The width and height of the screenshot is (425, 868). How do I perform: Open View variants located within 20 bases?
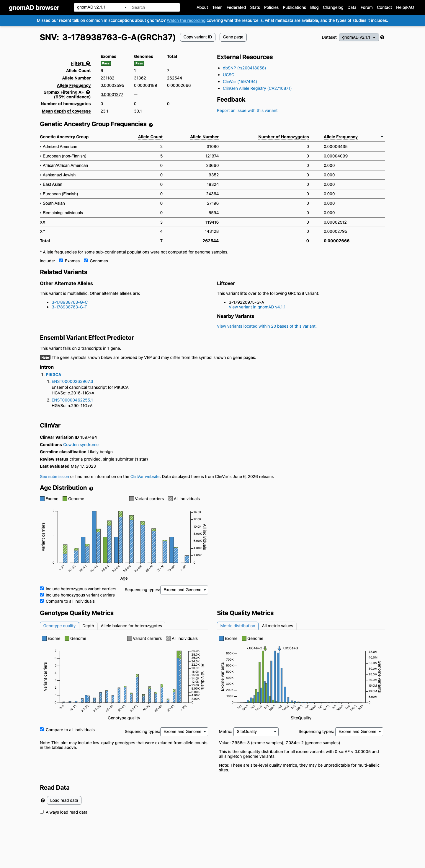tap(267, 326)
